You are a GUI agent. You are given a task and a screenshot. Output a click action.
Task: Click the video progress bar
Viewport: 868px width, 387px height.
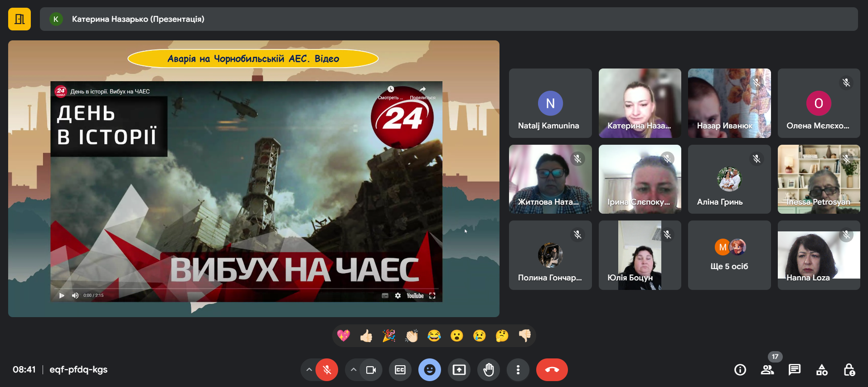click(x=245, y=288)
